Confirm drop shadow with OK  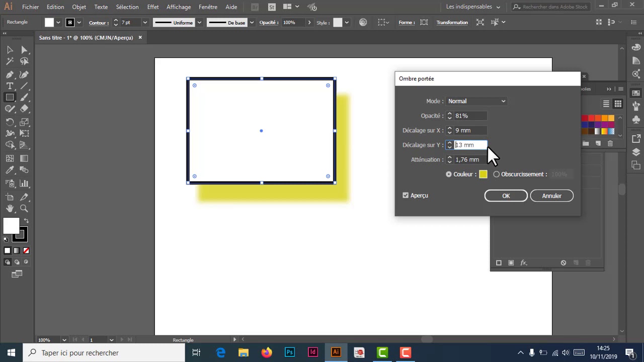pos(506,196)
